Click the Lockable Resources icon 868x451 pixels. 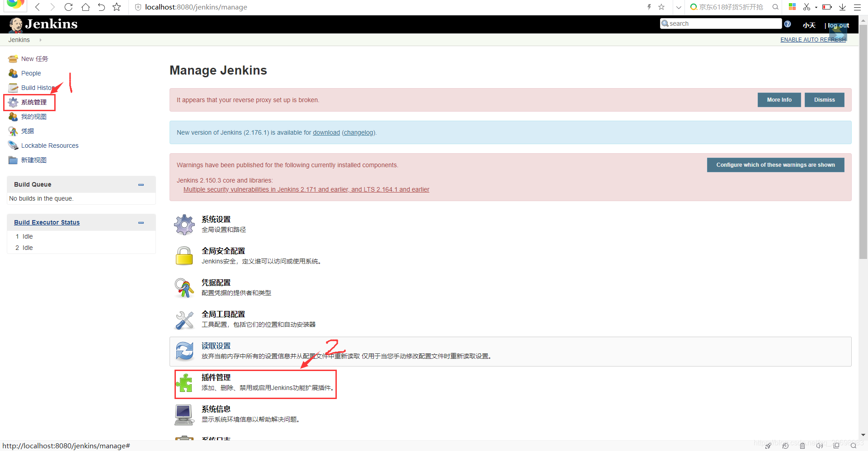13,146
